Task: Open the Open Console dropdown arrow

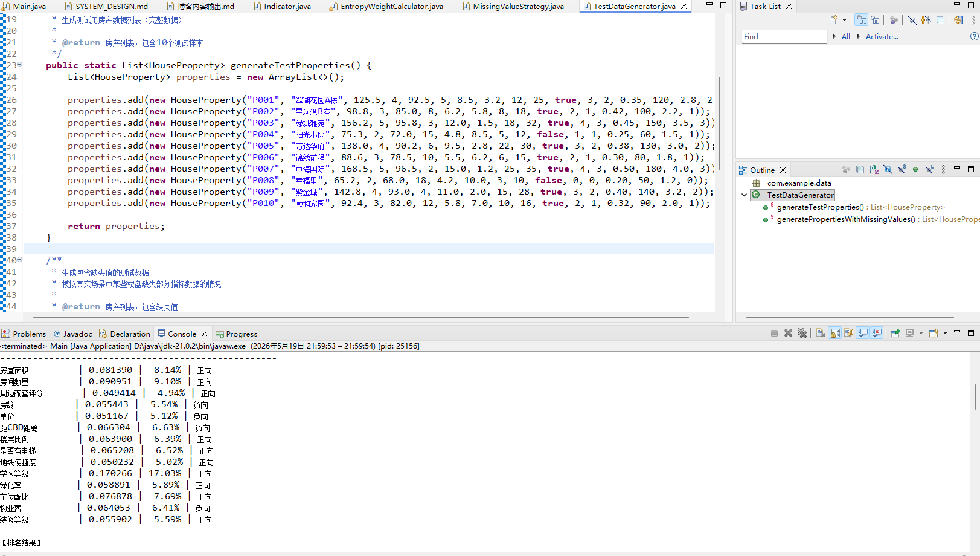Action: [x=945, y=333]
